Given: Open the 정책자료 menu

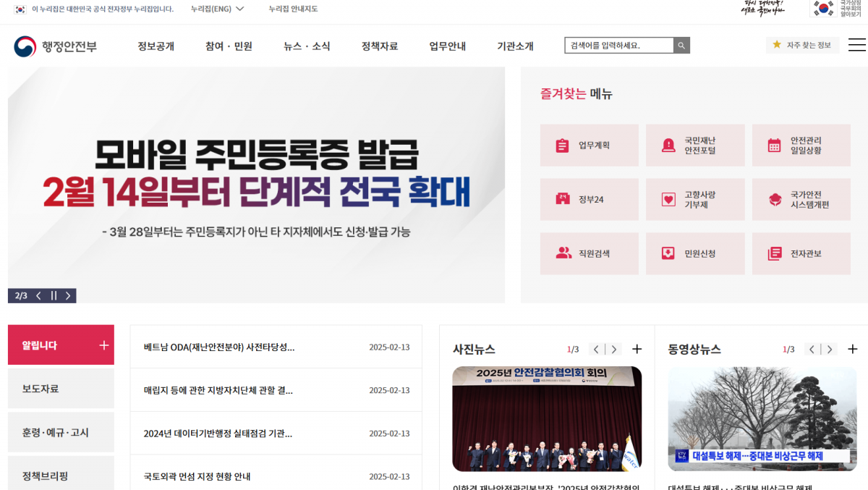Looking at the screenshot, I should click(380, 46).
